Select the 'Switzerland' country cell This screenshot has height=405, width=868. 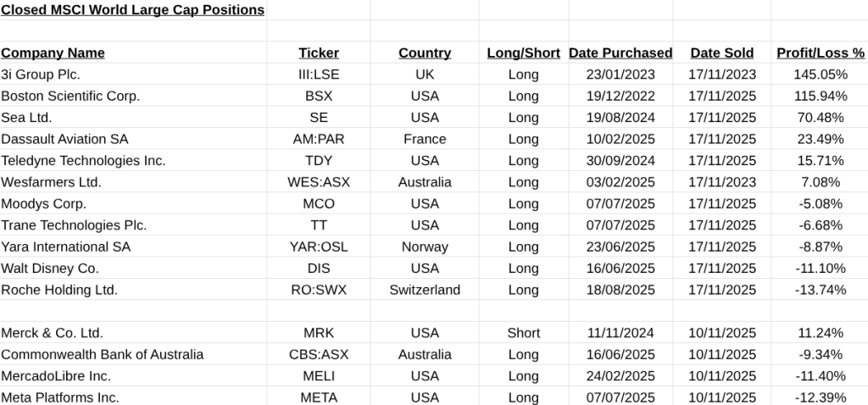[425, 290]
